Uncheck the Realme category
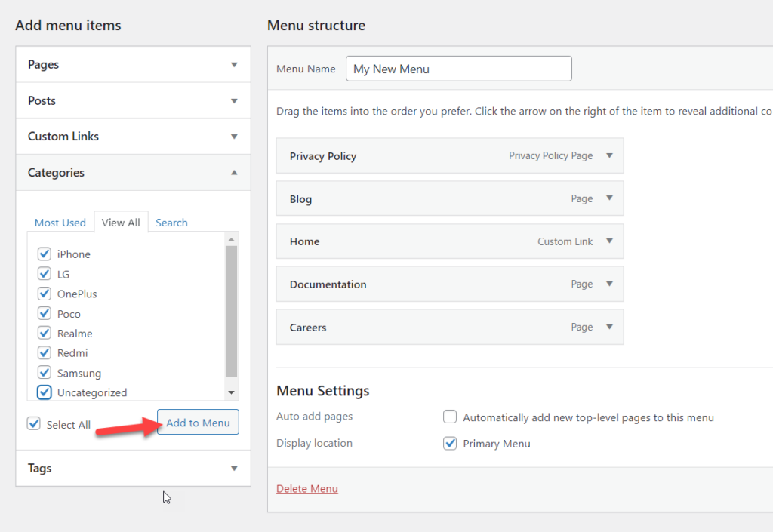The image size is (773, 532). click(45, 333)
